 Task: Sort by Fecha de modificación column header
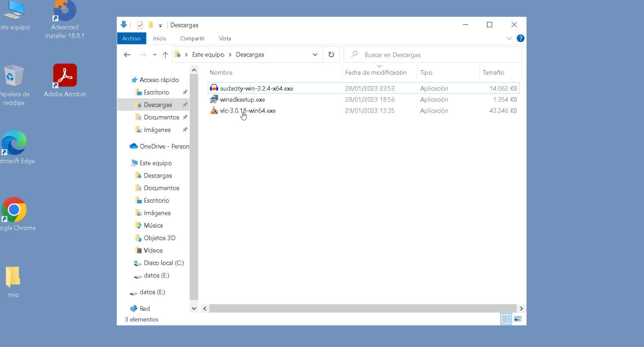tap(376, 72)
